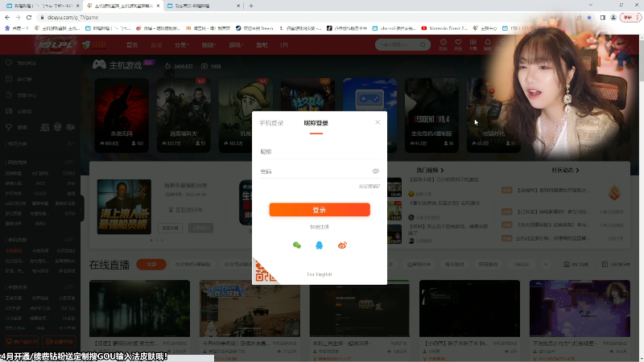Screen dimensions: 644x362
Task: Switch to third browser tab
Action: point(204,6)
